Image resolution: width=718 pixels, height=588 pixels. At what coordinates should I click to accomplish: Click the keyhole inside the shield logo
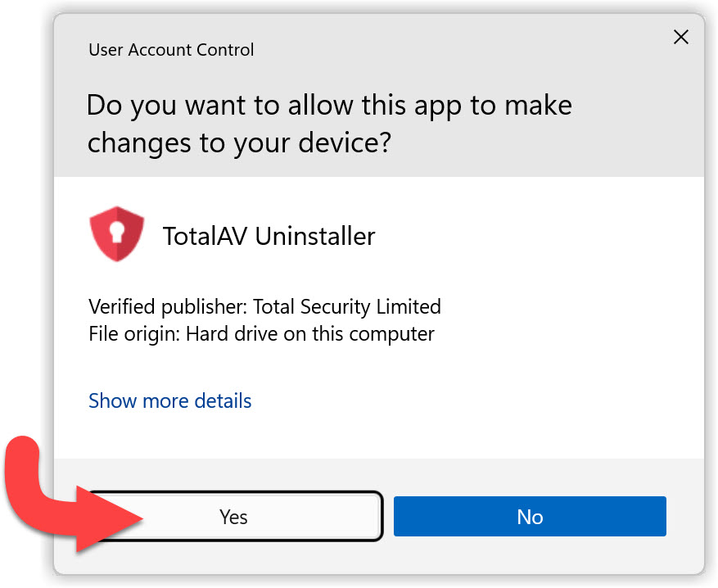pos(116,229)
